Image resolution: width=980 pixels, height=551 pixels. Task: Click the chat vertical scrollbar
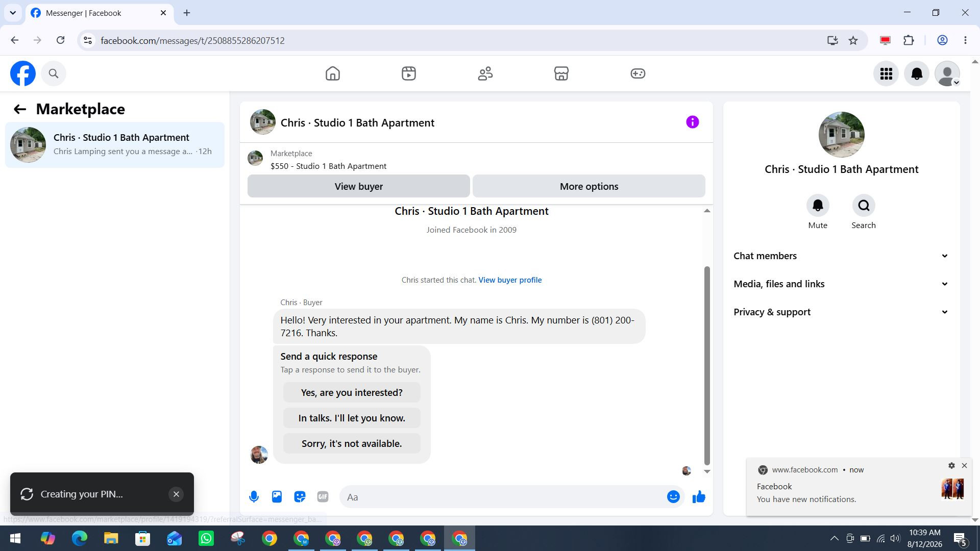(x=707, y=365)
